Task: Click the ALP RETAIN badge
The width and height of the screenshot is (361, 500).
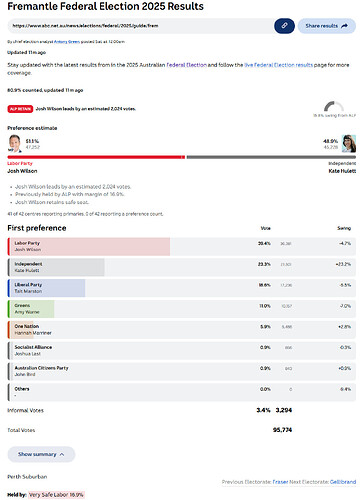Action: click(20, 109)
